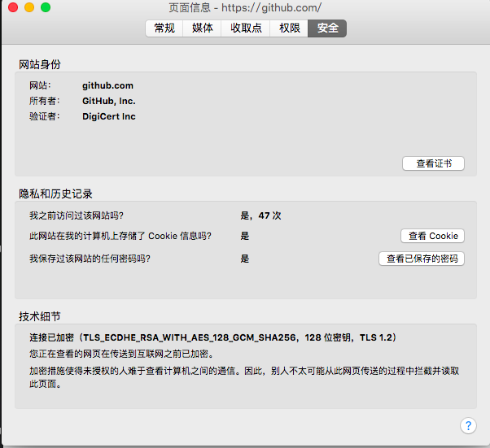This screenshot has width=490, height=448.
Task: Click the owner value GitHub, Inc.
Action: 109,101
